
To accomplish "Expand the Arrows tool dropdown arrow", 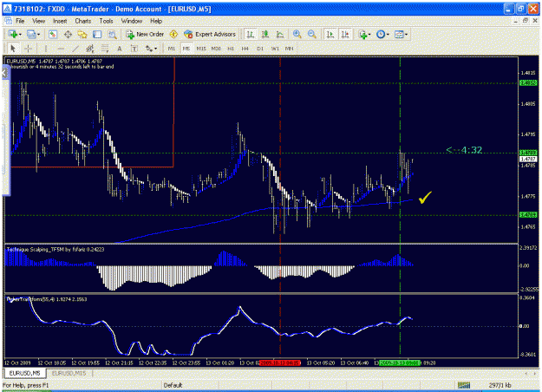I will 155,49.
